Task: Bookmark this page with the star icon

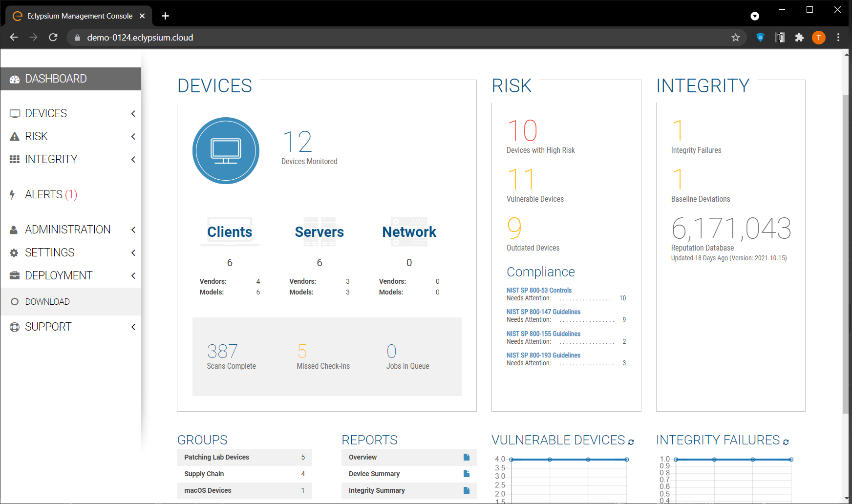Action: point(736,38)
